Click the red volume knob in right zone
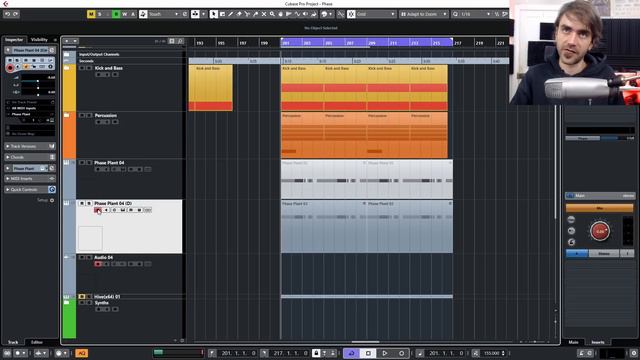Image resolution: width=640 pixels, height=360 pixels. 600,231
